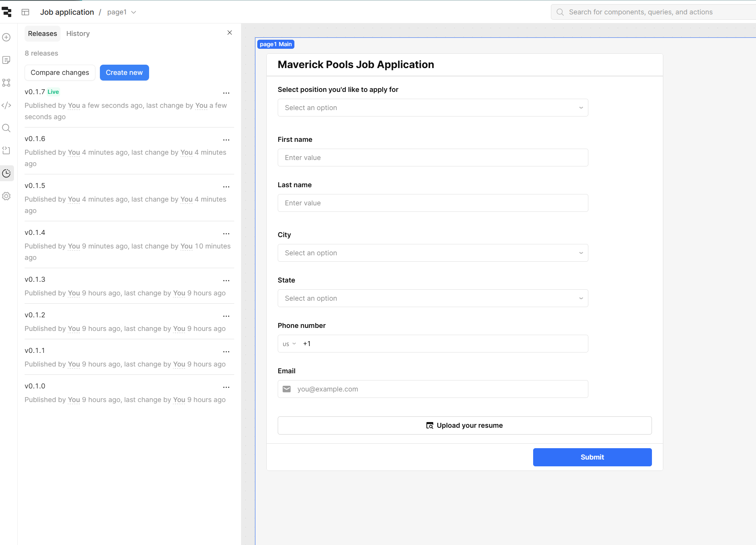The height and width of the screenshot is (545, 756).
Task: Expand the page1 dropdown chevron
Action: click(x=134, y=12)
